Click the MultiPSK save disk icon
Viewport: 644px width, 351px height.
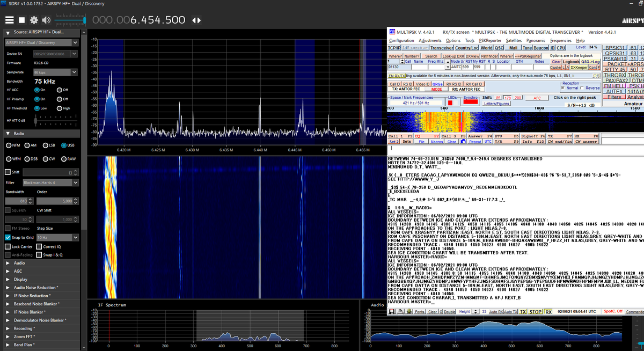click(392, 311)
